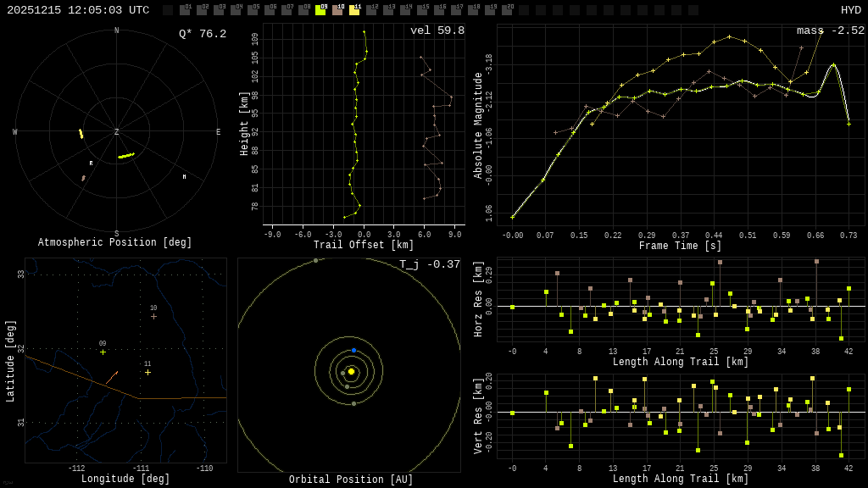Click the UTC timestamp at top left

click(x=78, y=10)
